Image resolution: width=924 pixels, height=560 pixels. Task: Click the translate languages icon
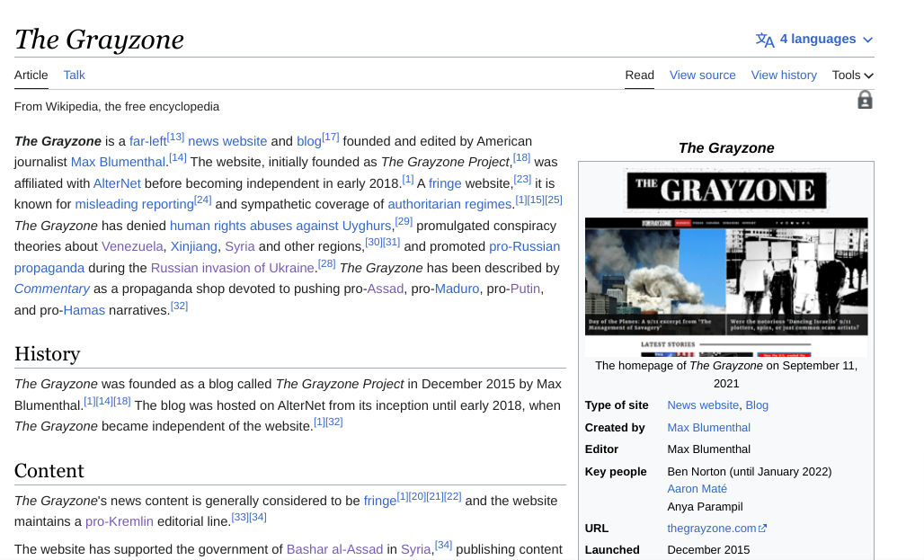(765, 40)
